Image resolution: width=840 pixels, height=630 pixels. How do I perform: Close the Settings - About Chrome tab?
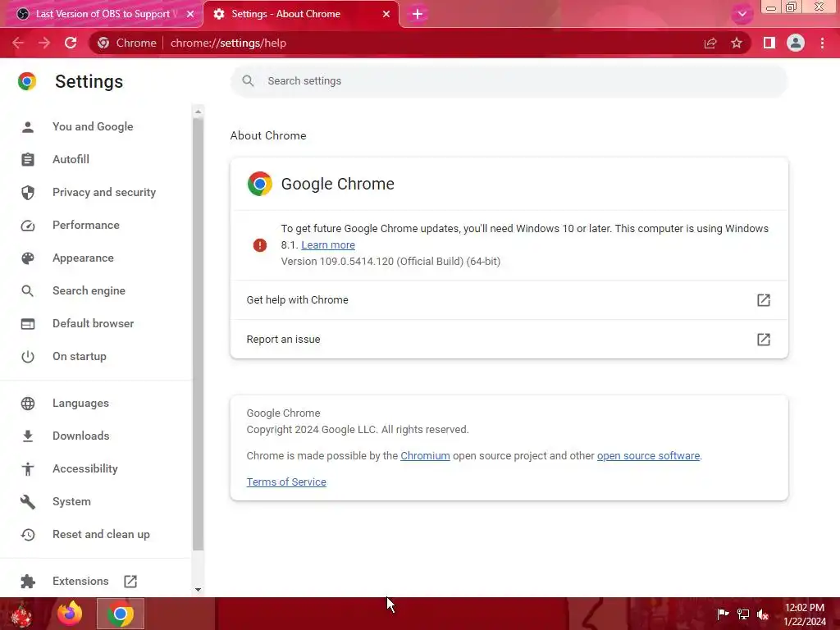pyautogui.click(x=386, y=14)
